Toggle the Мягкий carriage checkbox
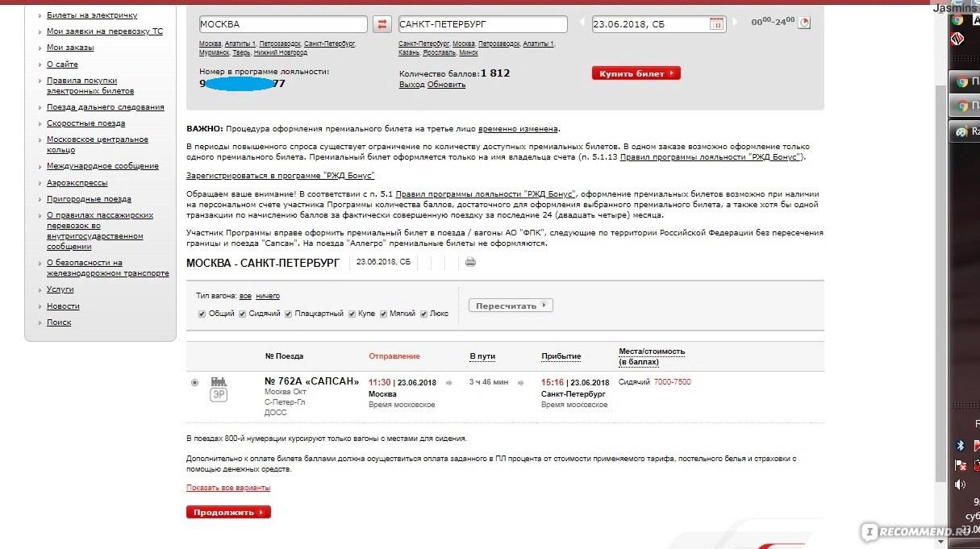Viewport: 980px width, 549px height. pos(384,314)
